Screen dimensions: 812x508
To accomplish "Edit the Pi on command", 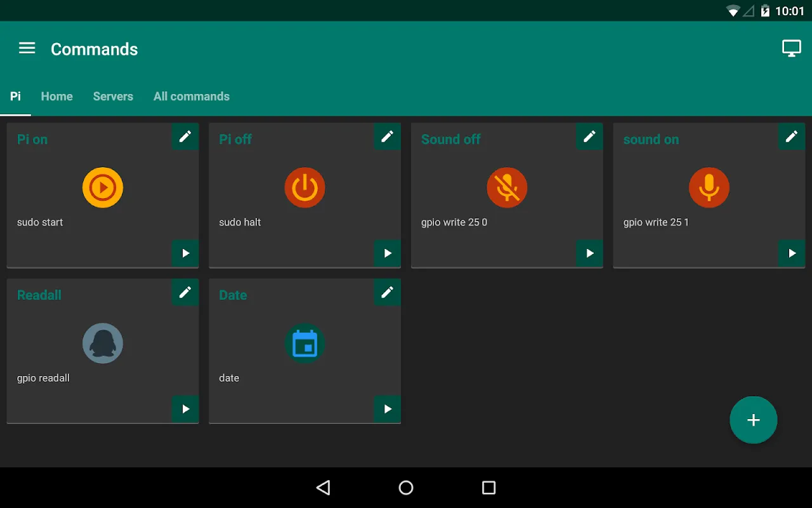I will click(x=185, y=137).
